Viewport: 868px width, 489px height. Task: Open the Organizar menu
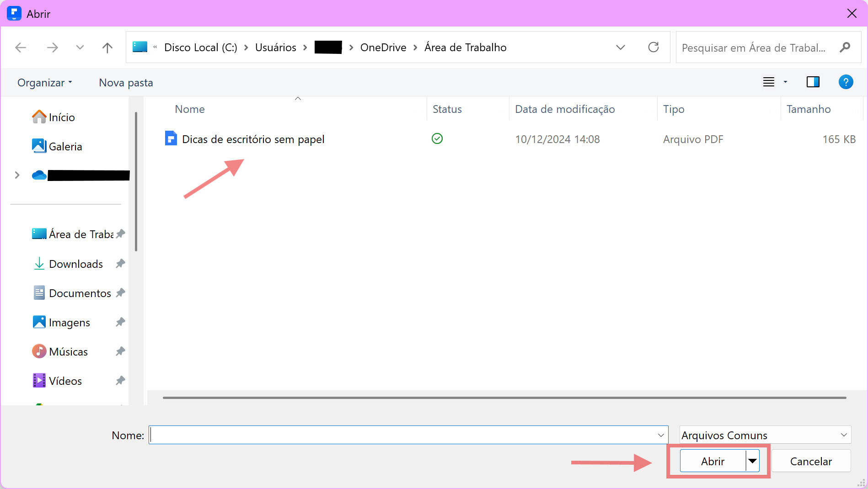click(x=44, y=83)
